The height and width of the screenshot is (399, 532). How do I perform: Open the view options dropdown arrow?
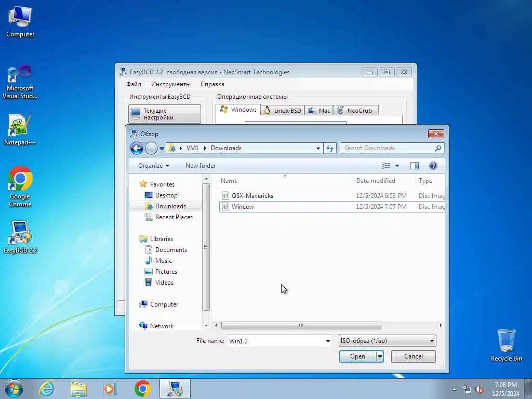coord(397,166)
